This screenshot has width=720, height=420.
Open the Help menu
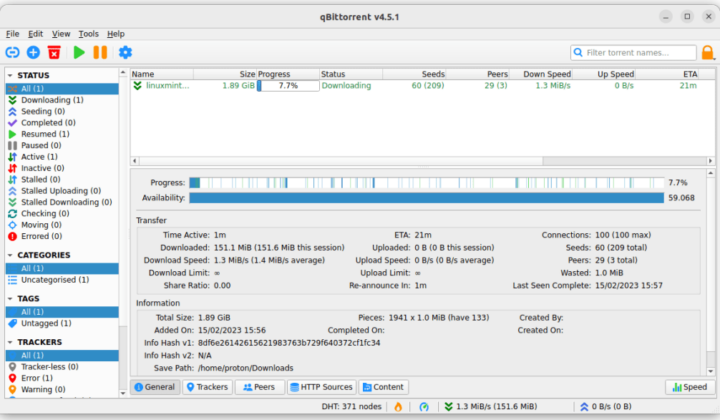click(x=116, y=34)
